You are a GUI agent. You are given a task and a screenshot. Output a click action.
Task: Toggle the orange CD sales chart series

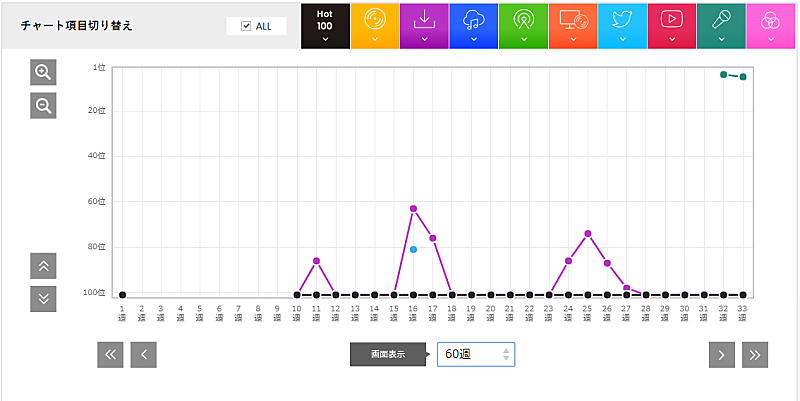click(x=374, y=25)
